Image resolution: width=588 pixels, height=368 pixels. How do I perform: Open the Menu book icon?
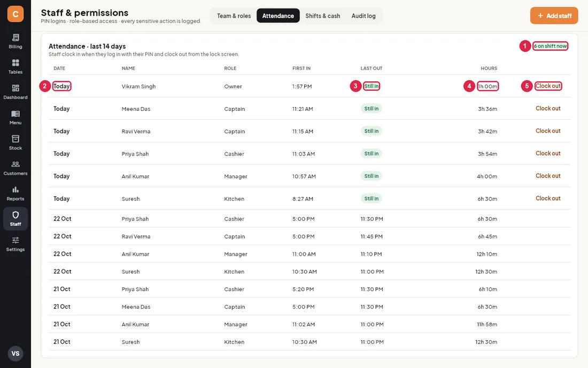[x=16, y=114]
